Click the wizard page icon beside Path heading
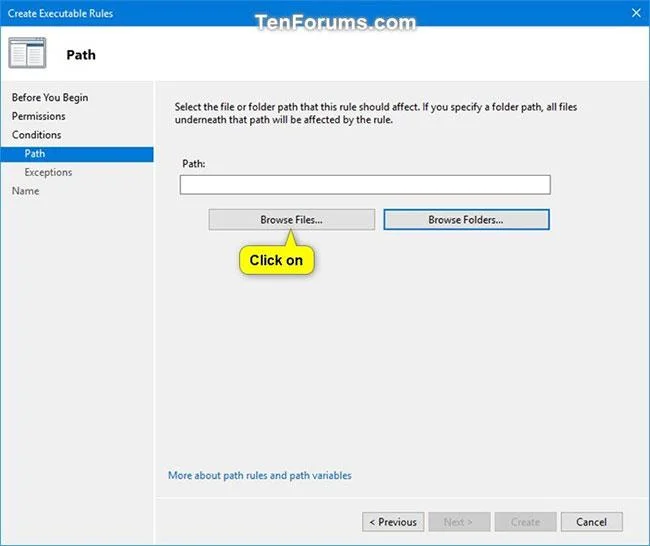 [x=27, y=53]
